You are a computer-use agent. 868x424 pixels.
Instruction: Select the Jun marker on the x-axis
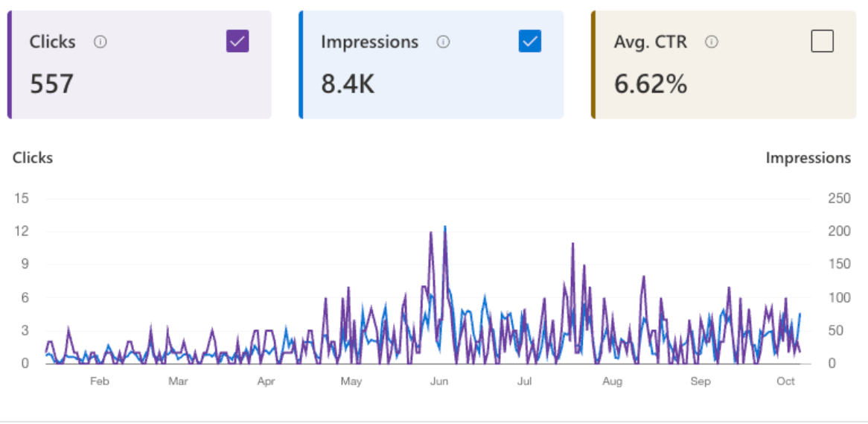tap(439, 382)
